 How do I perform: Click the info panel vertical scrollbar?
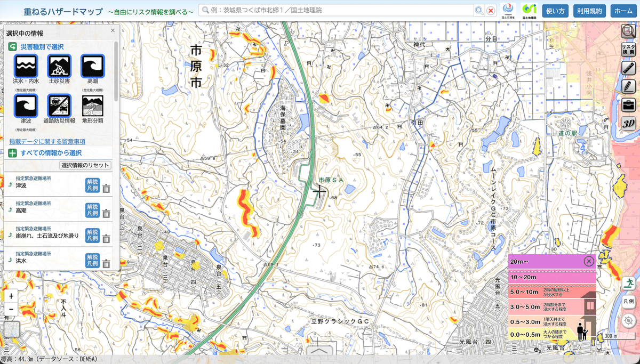(x=117, y=70)
